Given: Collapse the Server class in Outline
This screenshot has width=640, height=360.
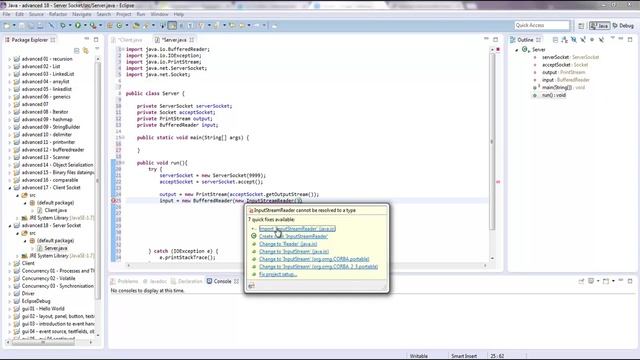Looking at the screenshot, I should [516, 50].
